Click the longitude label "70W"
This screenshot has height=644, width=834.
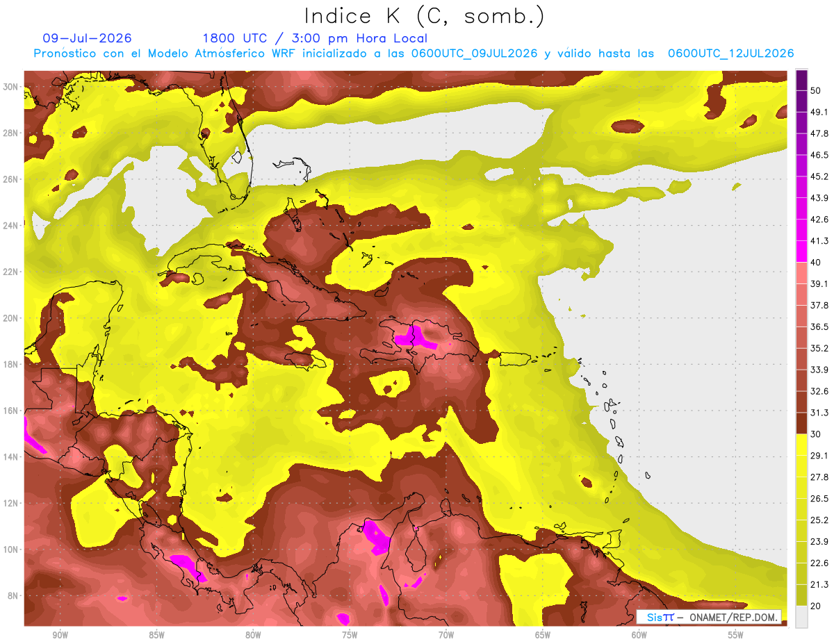click(x=446, y=636)
